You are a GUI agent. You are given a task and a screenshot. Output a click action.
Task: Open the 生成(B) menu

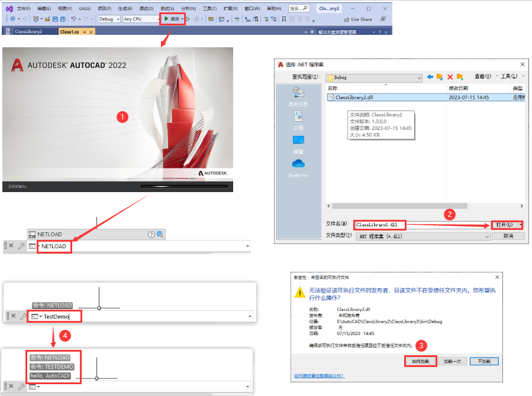pos(125,8)
